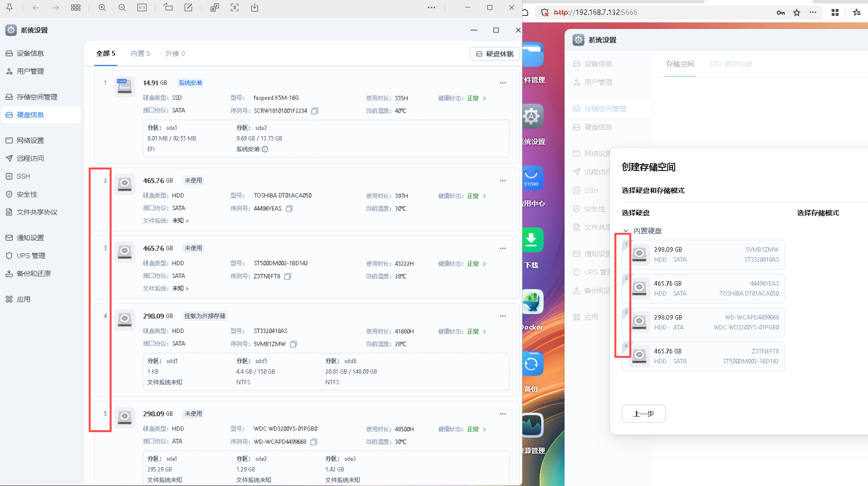Click the save/download icon in viewer toolbar
This screenshot has width=868, height=486.
click(x=255, y=7)
